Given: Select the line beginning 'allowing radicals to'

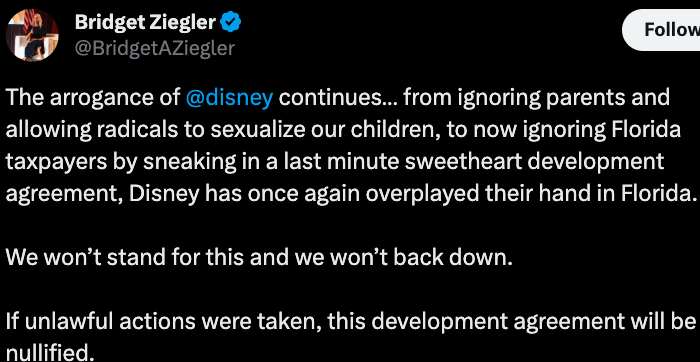Looking at the screenshot, I should coord(343,130).
